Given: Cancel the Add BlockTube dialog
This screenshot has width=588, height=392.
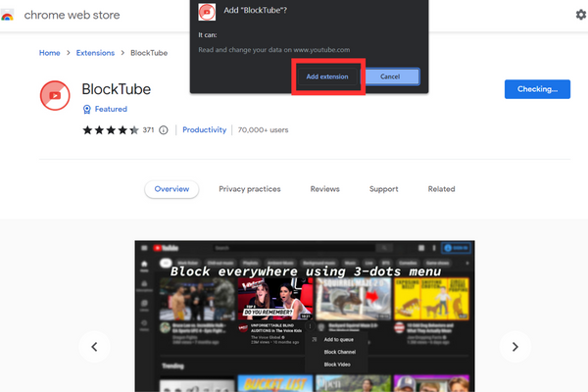Looking at the screenshot, I should coord(390,76).
